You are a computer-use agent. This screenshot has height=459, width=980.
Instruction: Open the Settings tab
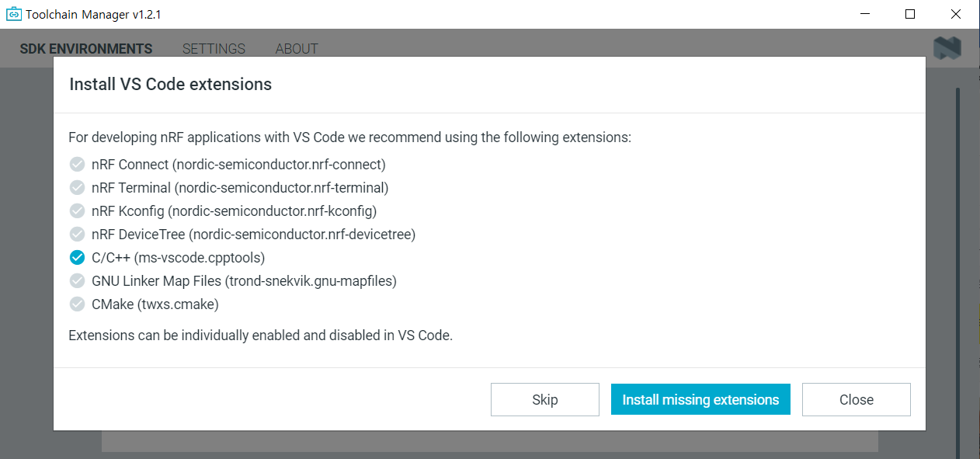[x=214, y=49]
